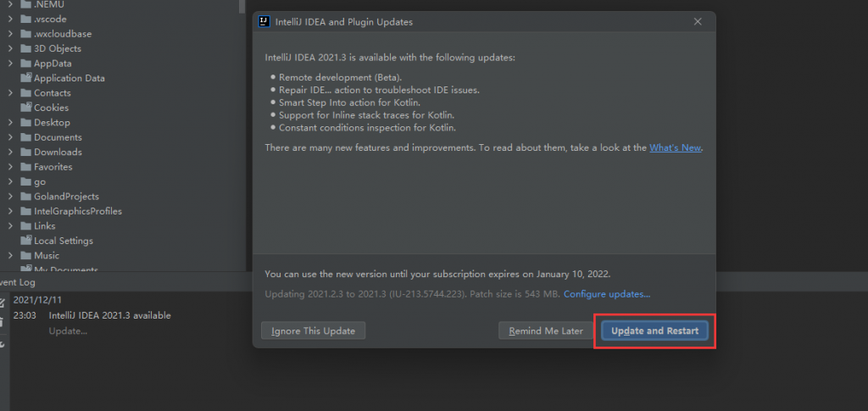Click the Event Log trash clear icon

3,323
